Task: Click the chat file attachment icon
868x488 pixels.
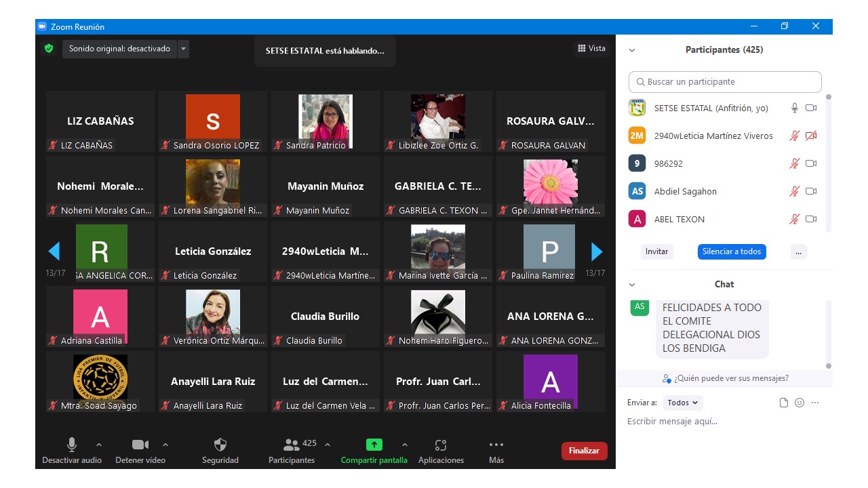Action: click(x=784, y=403)
